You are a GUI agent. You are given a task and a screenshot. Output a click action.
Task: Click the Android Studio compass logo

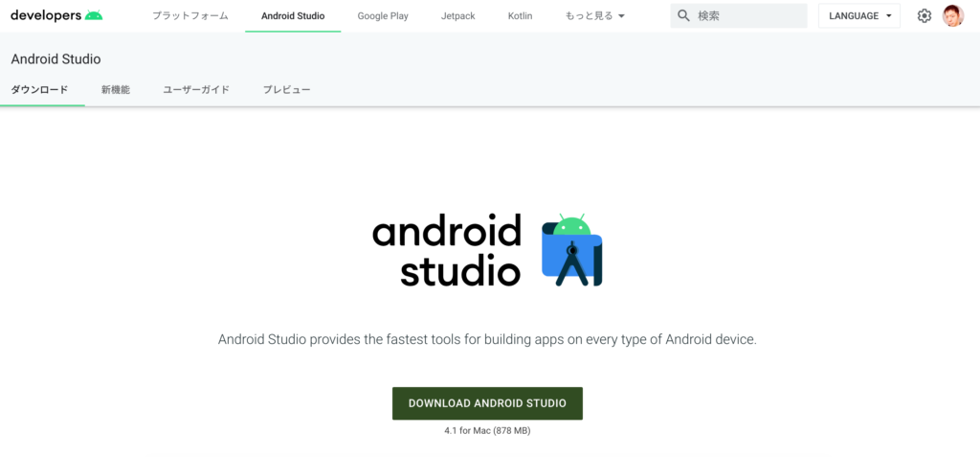click(572, 250)
